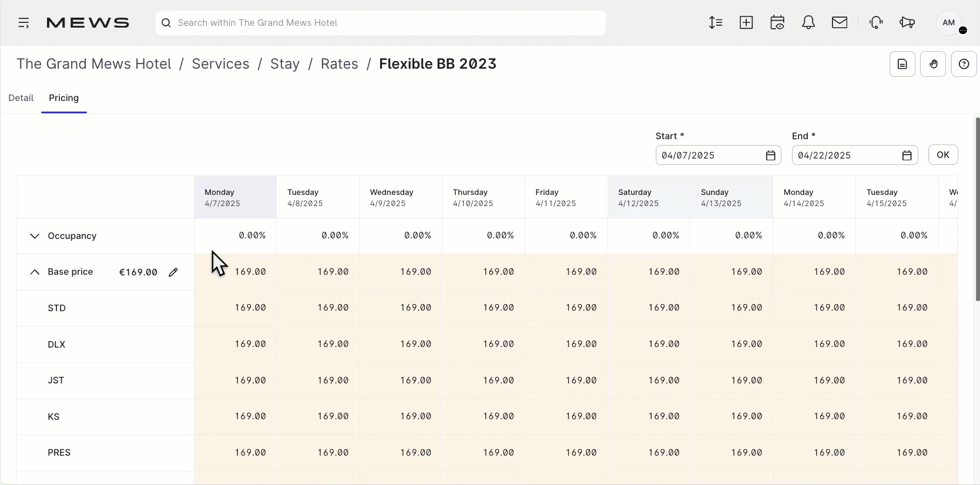This screenshot has height=485, width=980.
Task: Click the Start date input field
Action: [x=719, y=156]
